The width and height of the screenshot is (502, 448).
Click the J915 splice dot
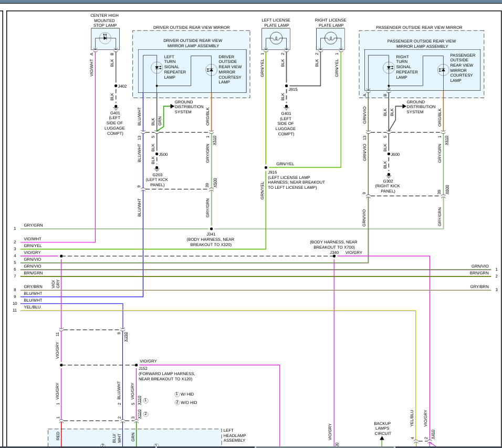coord(286,86)
